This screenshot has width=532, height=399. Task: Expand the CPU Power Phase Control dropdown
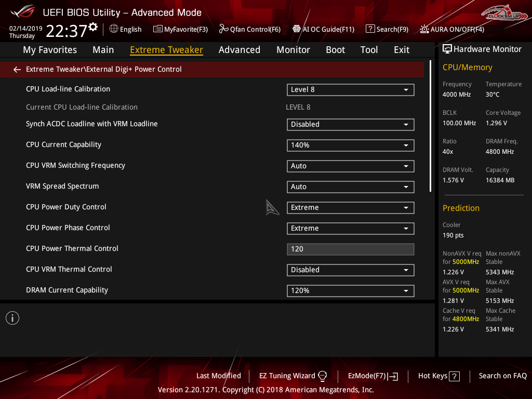pyautogui.click(x=350, y=229)
